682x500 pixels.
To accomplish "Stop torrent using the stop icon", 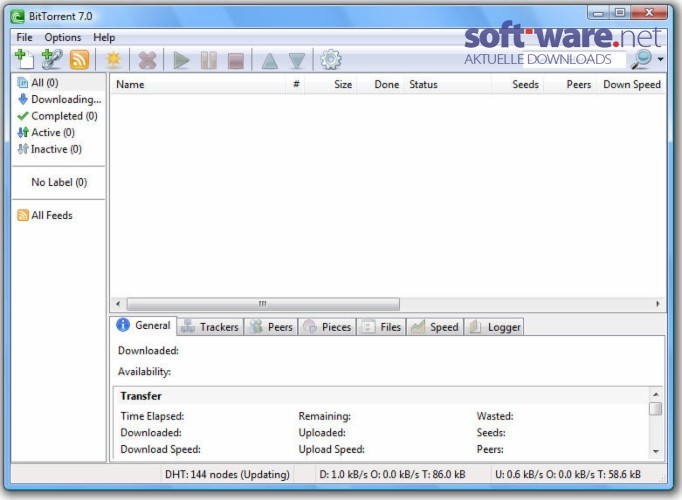I will coord(236,60).
